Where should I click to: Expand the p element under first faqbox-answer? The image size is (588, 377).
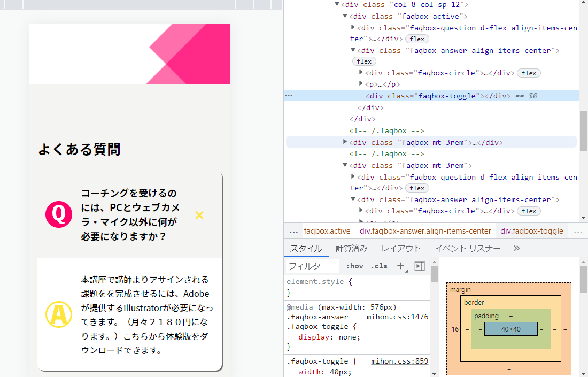click(361, 84)
